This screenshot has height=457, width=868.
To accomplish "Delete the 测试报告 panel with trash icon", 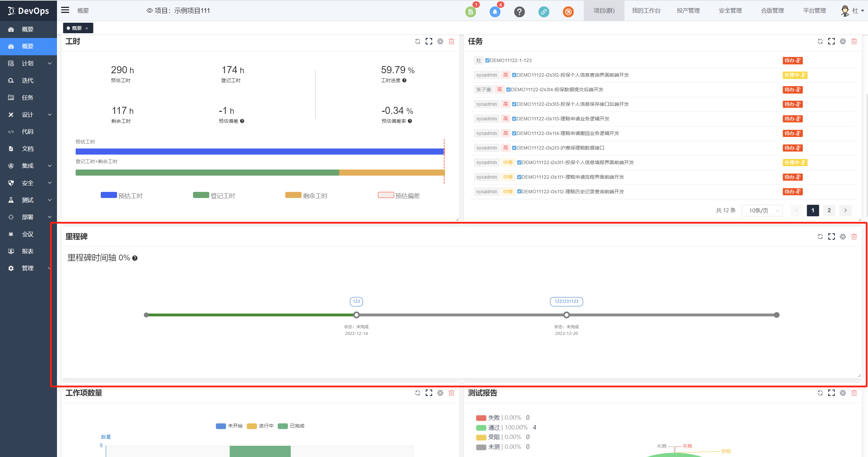I will (854, 393).
